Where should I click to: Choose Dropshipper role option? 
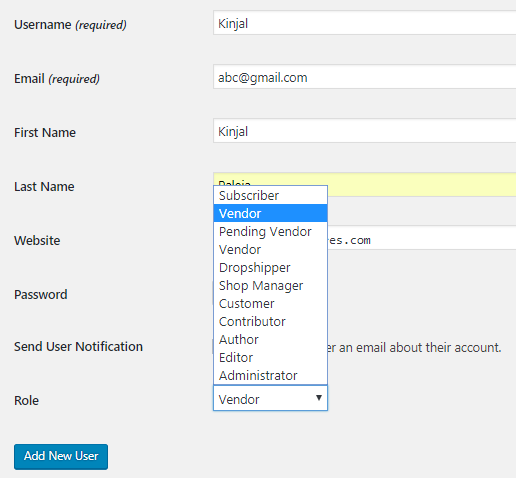270,267
